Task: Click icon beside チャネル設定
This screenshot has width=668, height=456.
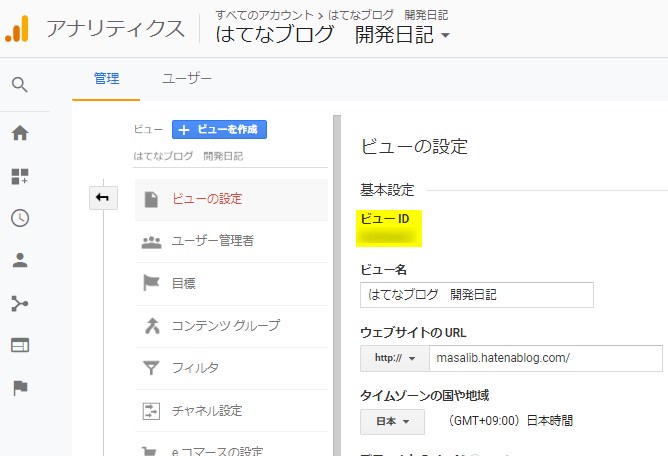Action: pos(151,411)
